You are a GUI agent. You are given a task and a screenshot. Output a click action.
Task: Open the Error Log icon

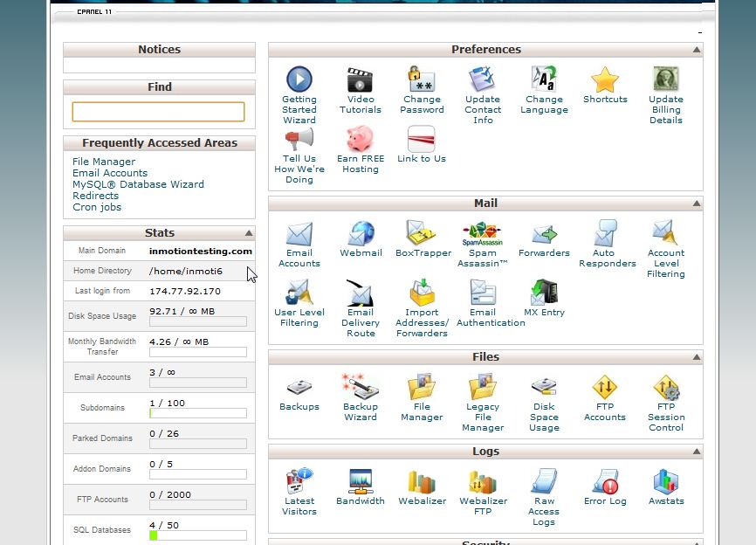(x=604, y=482)
